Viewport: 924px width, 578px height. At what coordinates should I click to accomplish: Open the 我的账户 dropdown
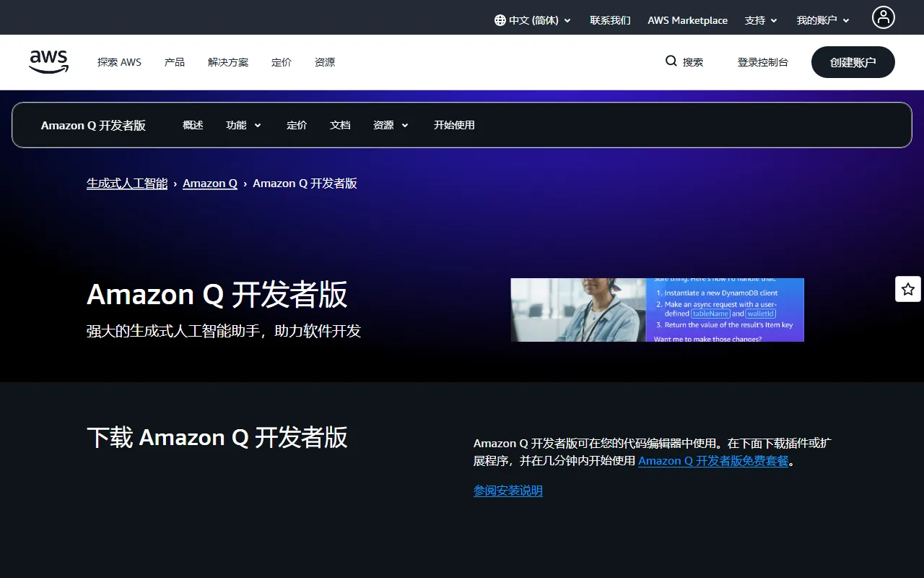(x=823, y=20)
